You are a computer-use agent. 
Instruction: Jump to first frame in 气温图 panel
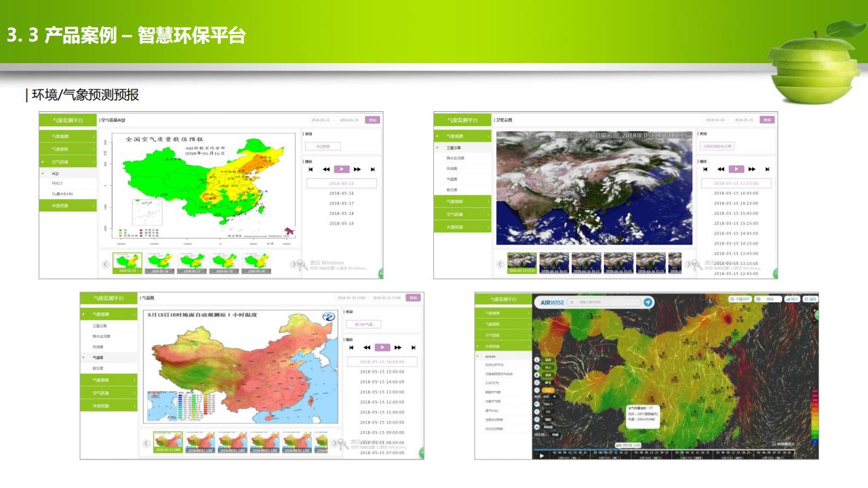[x=351, y=347]
